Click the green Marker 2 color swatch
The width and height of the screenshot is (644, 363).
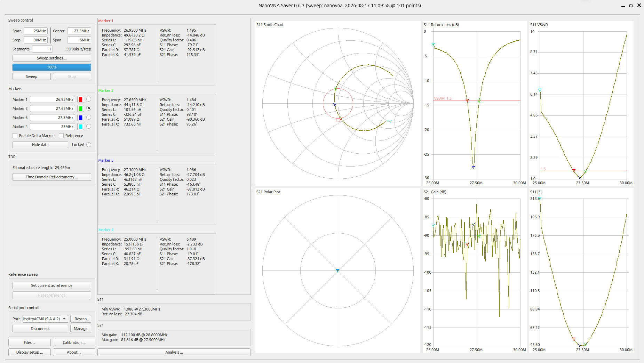pyautogui.click(x=81, y=108)
